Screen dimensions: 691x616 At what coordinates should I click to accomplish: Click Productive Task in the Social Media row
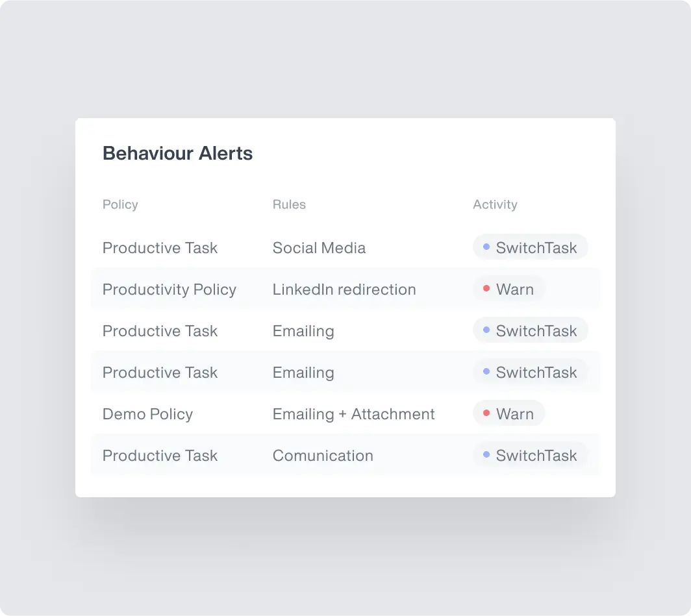[x=160, y=247]
